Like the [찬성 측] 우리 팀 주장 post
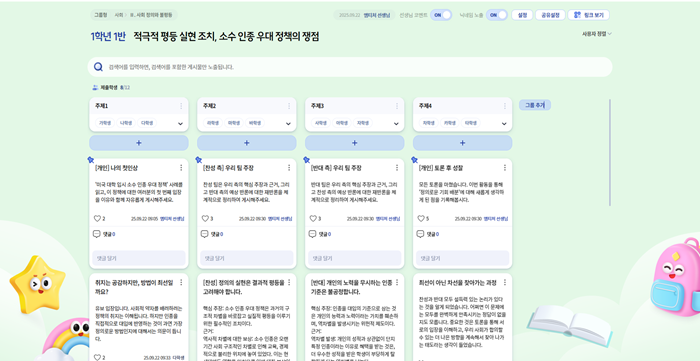700x361 pixels. [x=205, y=219]
